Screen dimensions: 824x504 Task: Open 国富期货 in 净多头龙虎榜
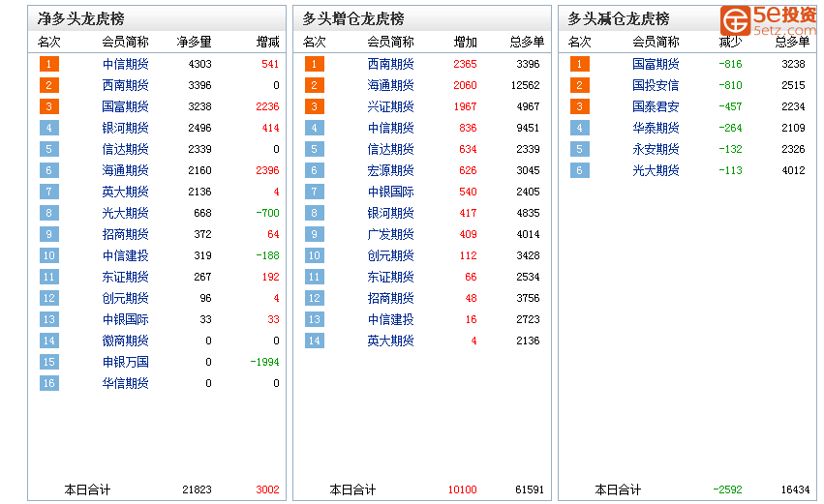click(125, 106)
